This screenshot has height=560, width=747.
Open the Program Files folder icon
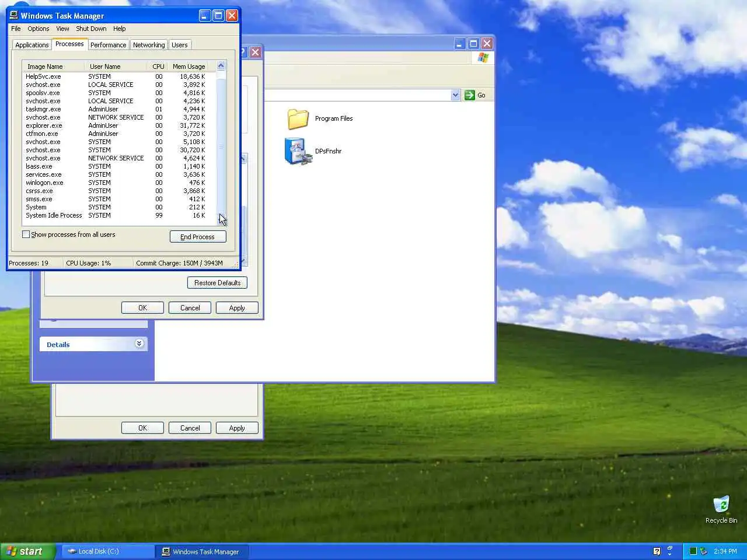click(298, 118)
